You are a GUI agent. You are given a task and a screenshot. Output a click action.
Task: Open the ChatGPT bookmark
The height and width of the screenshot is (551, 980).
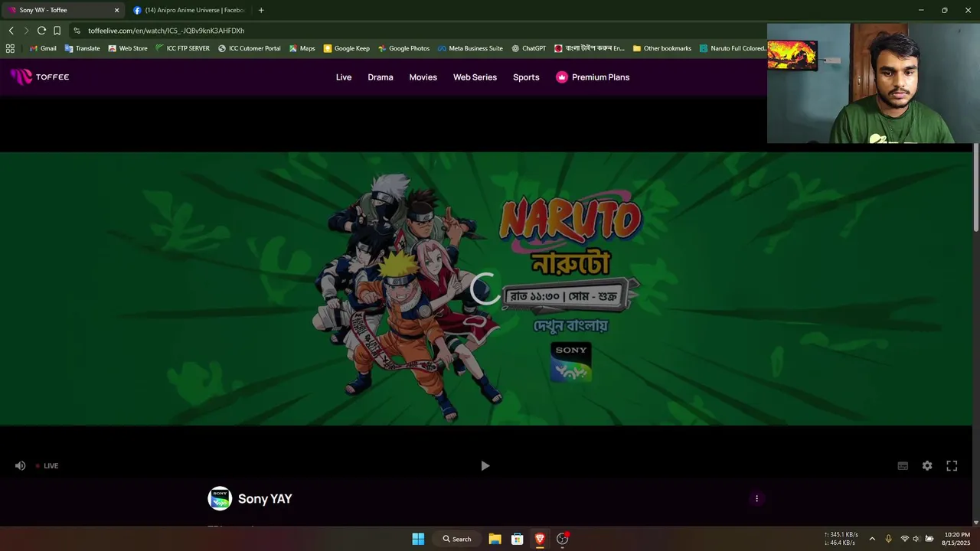coord(528,48)
